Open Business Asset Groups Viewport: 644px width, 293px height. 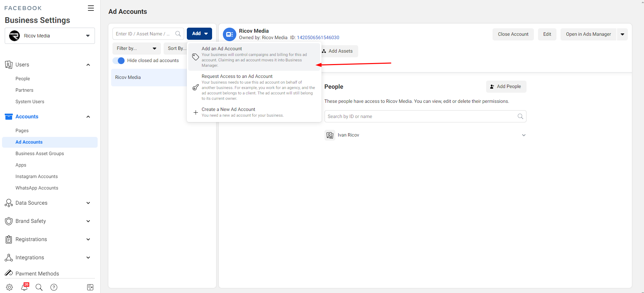click(40, 153)
